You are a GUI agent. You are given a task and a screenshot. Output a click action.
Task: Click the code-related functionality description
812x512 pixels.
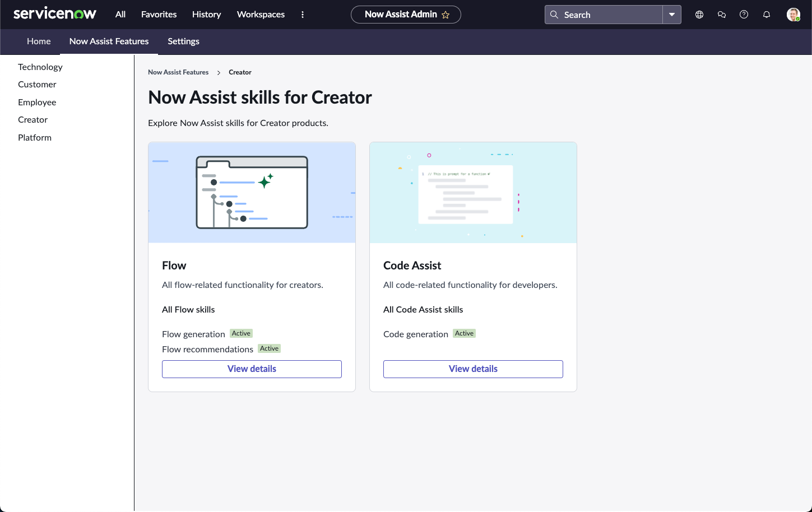pyautogui.click(x=470, y=285)
